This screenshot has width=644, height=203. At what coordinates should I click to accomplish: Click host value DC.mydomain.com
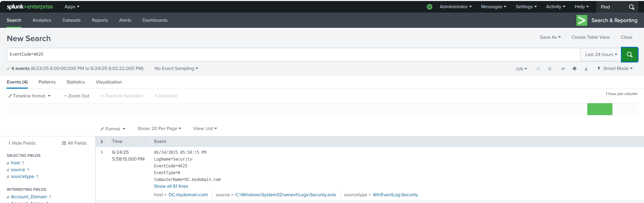pyautogui.click(x=188, y=195)
